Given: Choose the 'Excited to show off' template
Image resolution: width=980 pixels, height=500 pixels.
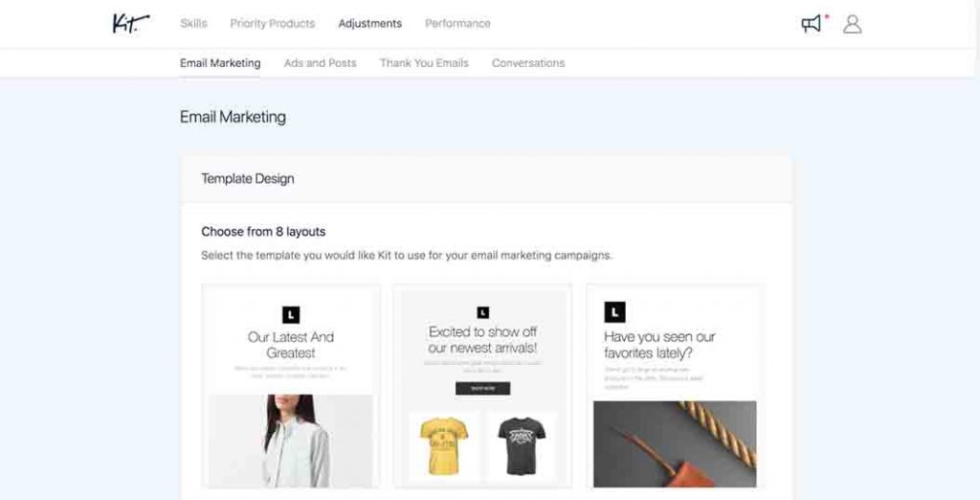Looking at the screenshot, I should tap(482, 386).
